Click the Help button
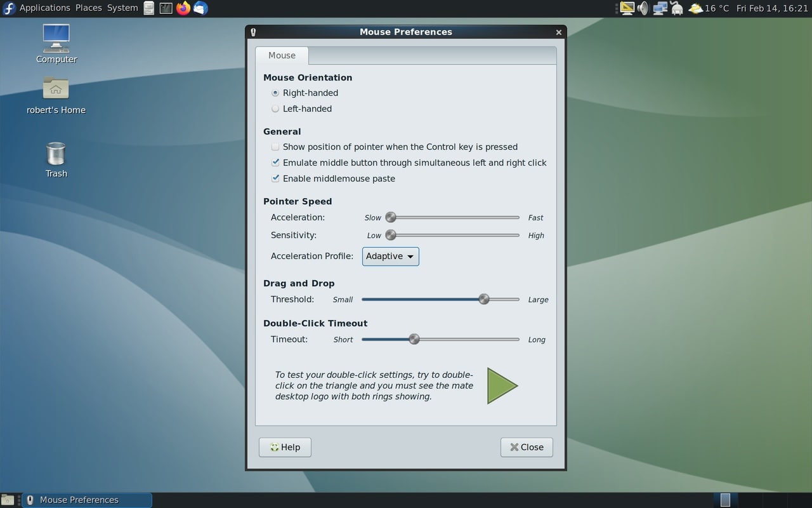The height and width of the screenshot is (508, 812). point(284,447)
